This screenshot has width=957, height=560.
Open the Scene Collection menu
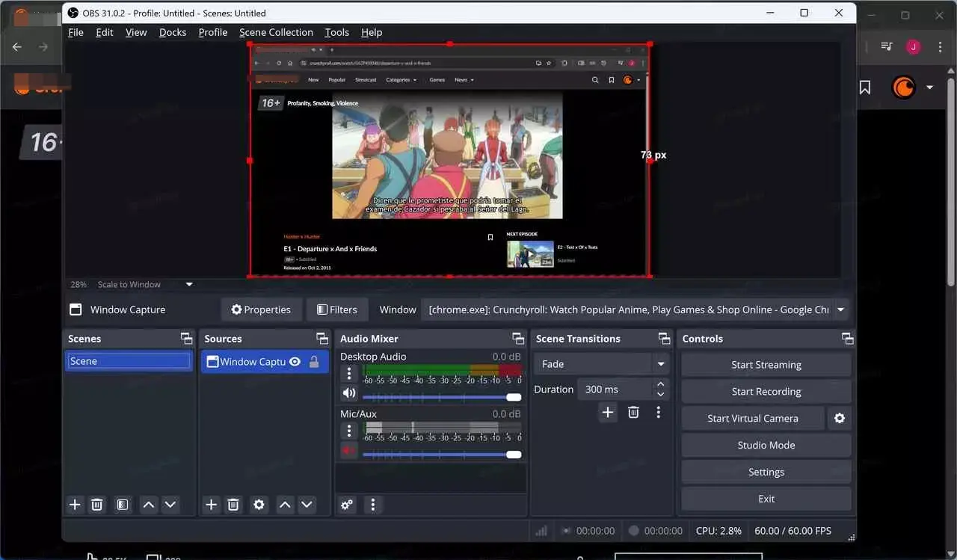(276, 32)
